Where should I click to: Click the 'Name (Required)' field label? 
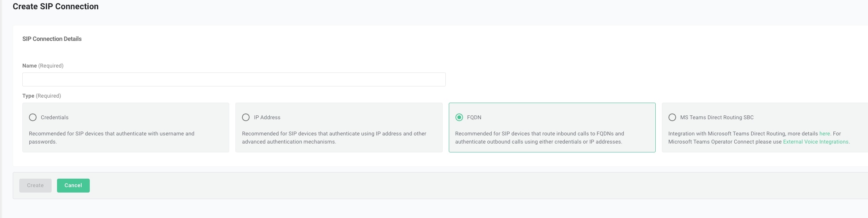[x=43, y=66]
